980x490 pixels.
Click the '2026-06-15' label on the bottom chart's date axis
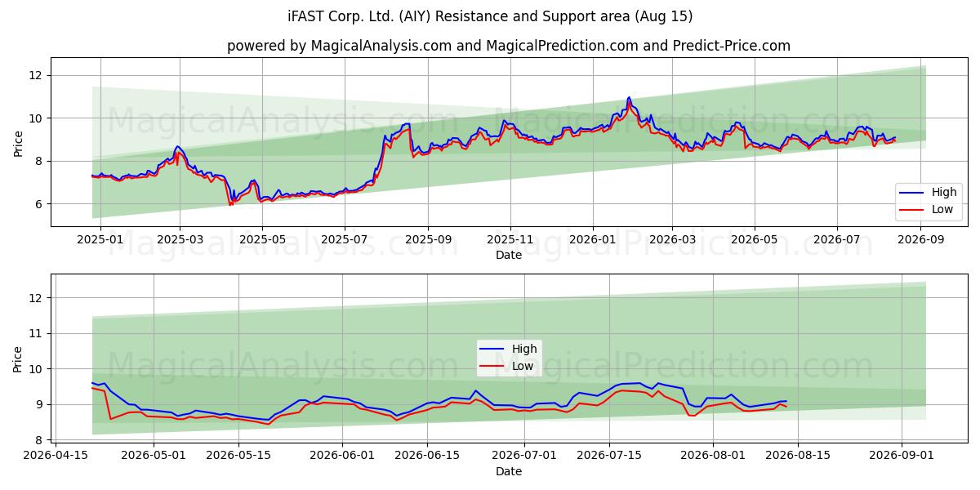tap(426, 456)
